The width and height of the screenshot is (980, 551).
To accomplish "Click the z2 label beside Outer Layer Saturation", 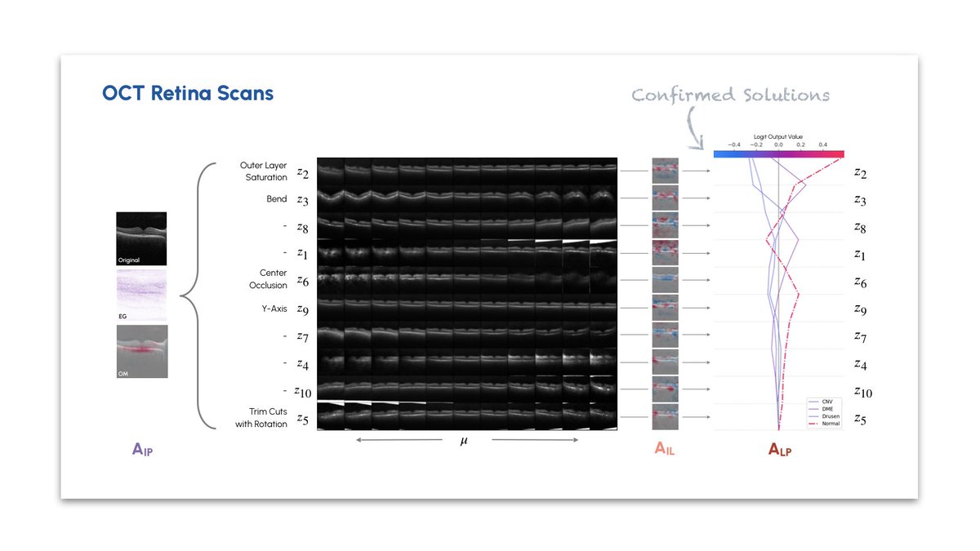I will pos(302,173).
